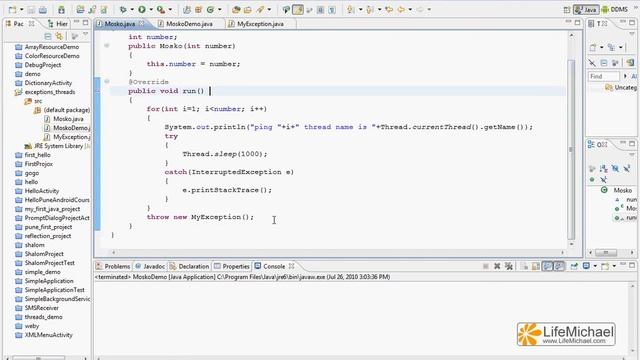Run the program with the green Run icon
The image size is (640, 360).
click(x=142, y=9)
